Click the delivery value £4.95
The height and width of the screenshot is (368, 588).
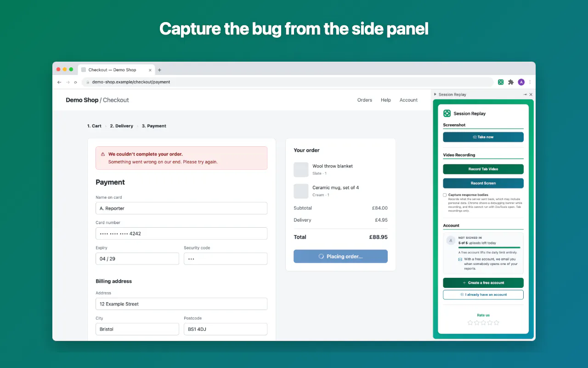[381, 220]
